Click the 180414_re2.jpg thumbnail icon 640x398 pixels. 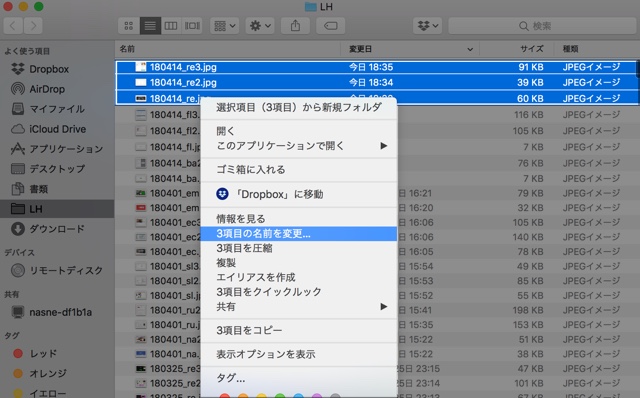point(141,82)
